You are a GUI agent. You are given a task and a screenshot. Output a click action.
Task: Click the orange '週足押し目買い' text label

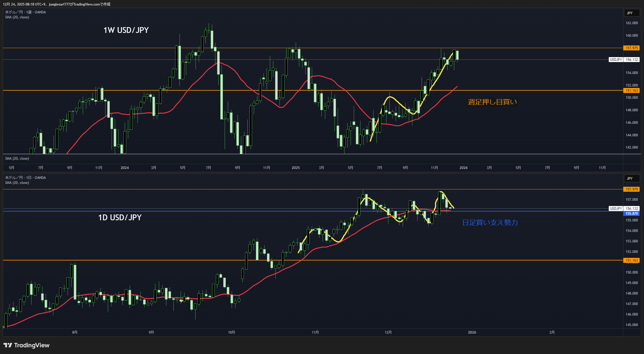point(492,102)
